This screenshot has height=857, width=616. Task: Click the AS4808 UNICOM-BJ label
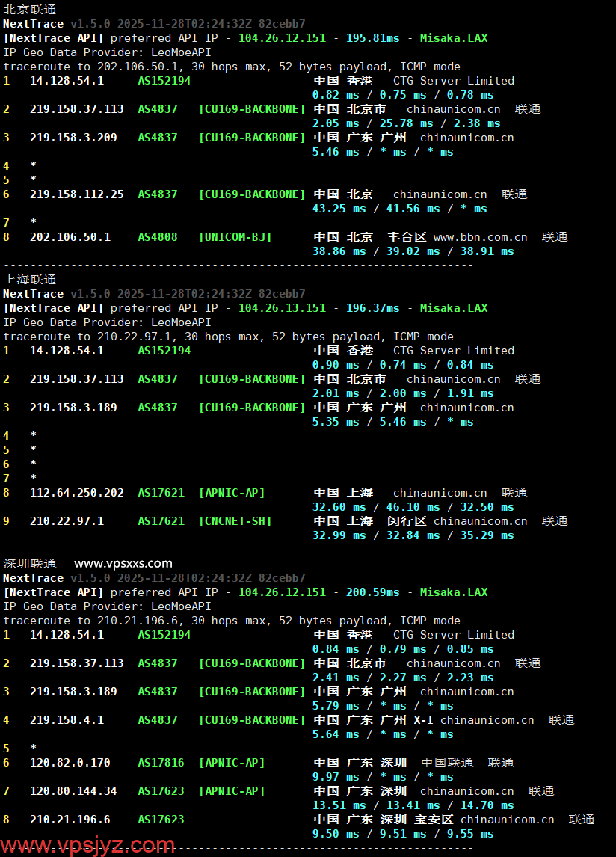click(158, 236)
